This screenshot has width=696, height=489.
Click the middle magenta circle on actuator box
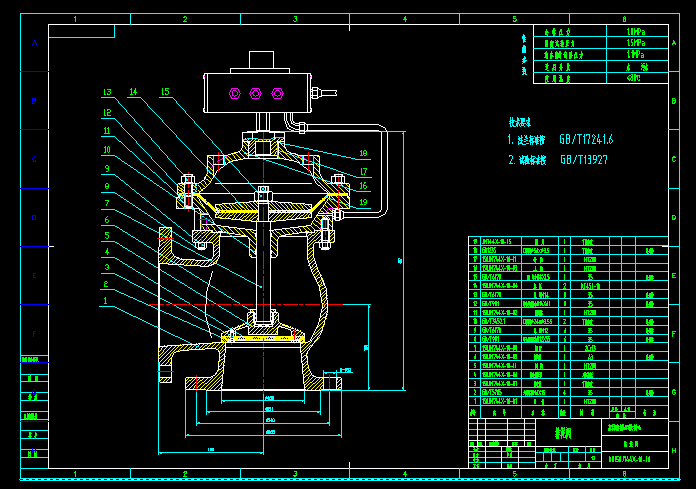(x=256, y=94)
